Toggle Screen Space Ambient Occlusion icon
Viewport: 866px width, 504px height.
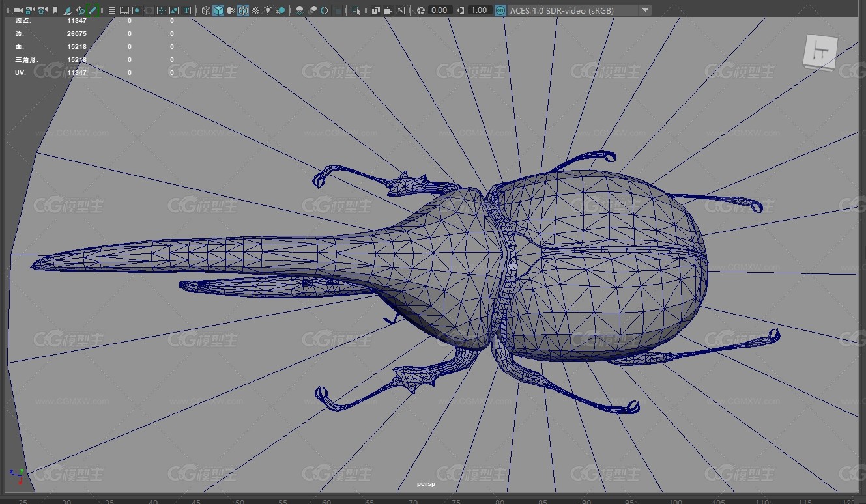(300, 10)
